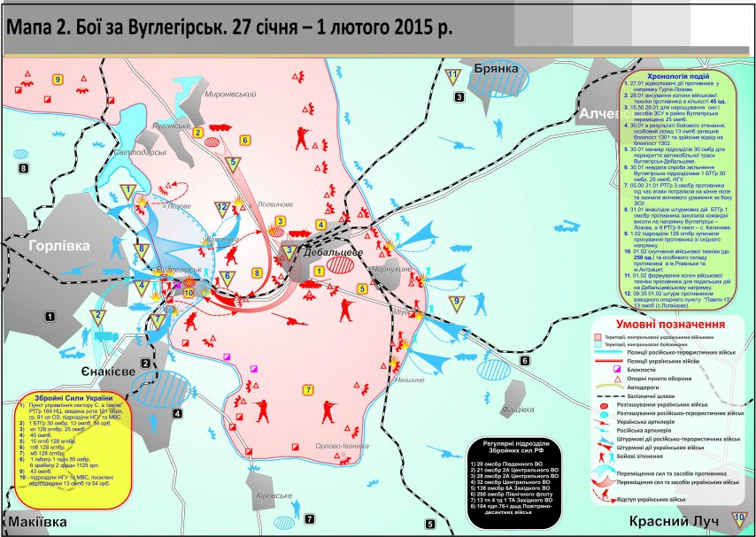Click triangle marker 12 near Логвинове

222,209
